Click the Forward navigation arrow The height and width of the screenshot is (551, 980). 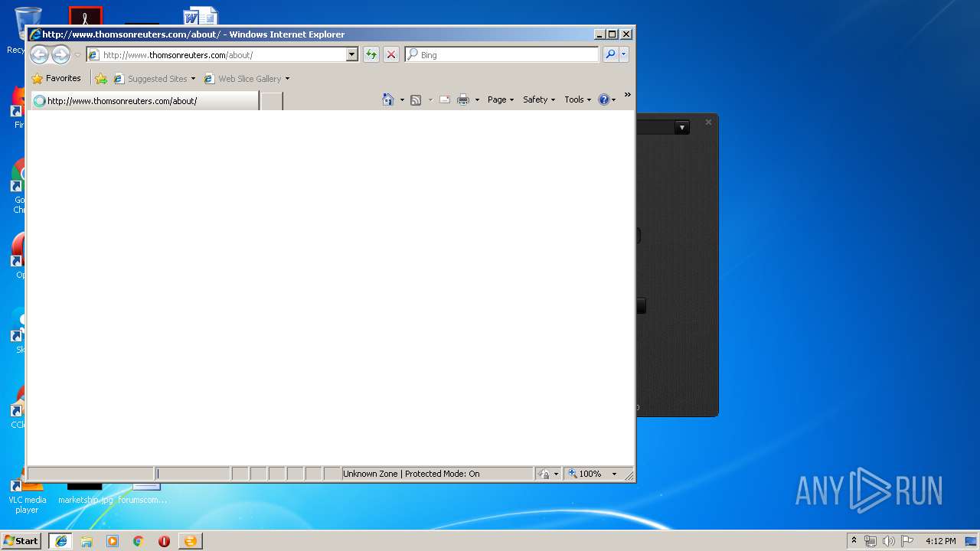click(x=60, y=54)
